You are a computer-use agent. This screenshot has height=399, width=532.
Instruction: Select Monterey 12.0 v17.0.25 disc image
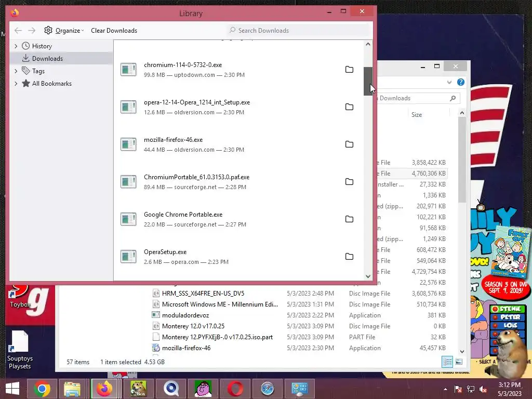coord(193,326)
